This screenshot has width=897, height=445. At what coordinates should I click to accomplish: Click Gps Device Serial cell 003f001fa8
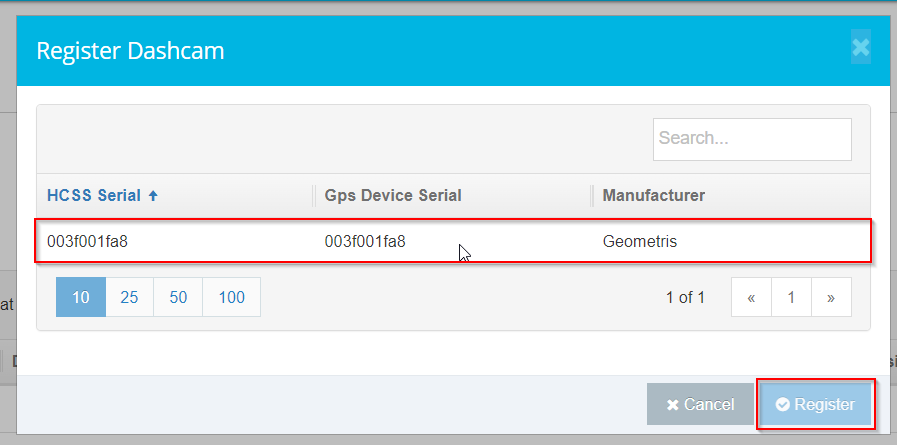pyautogui.click(x=366, y=241)
